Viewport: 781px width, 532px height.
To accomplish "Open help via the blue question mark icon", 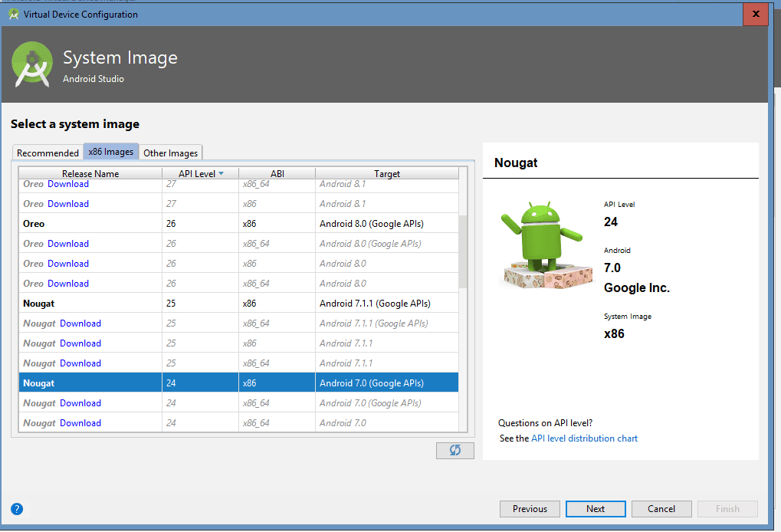I will (x=17, y=508).
